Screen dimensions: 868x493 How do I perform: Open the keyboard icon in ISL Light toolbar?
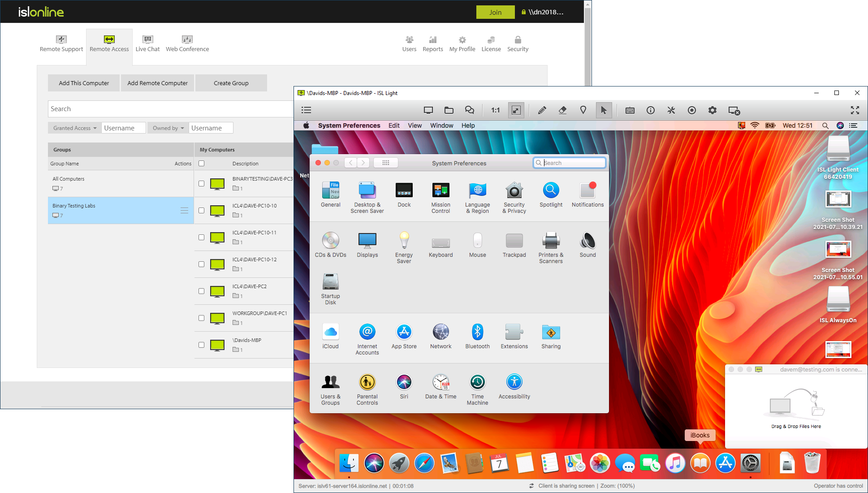630,110
